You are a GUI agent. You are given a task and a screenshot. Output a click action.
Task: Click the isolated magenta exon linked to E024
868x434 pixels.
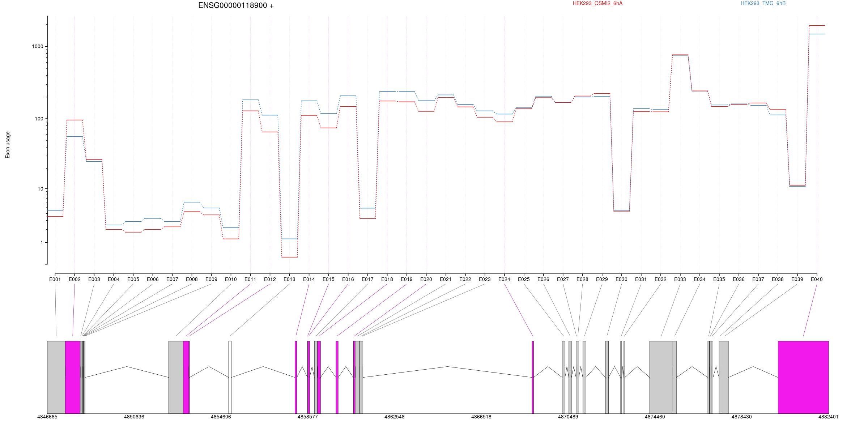click(533, 377)
